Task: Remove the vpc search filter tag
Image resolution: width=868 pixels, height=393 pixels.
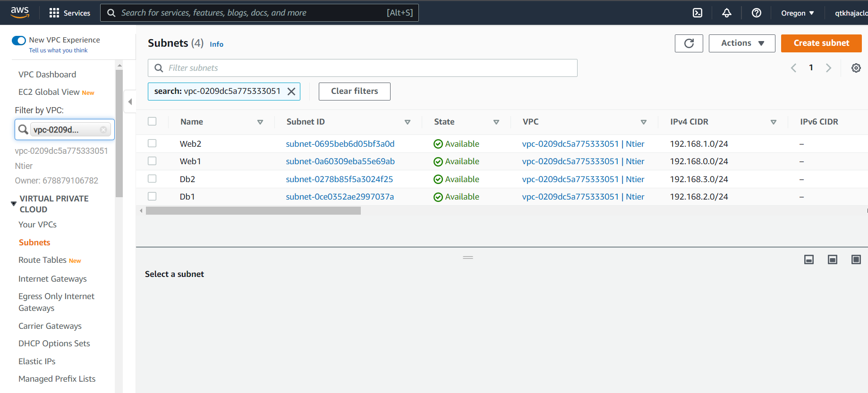Action: [291, 92]
